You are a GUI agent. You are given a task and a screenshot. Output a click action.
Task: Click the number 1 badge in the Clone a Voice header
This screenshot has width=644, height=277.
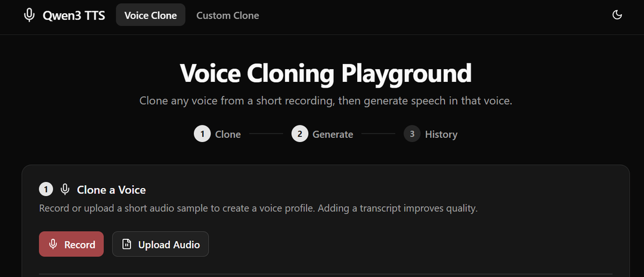(46, 189)
